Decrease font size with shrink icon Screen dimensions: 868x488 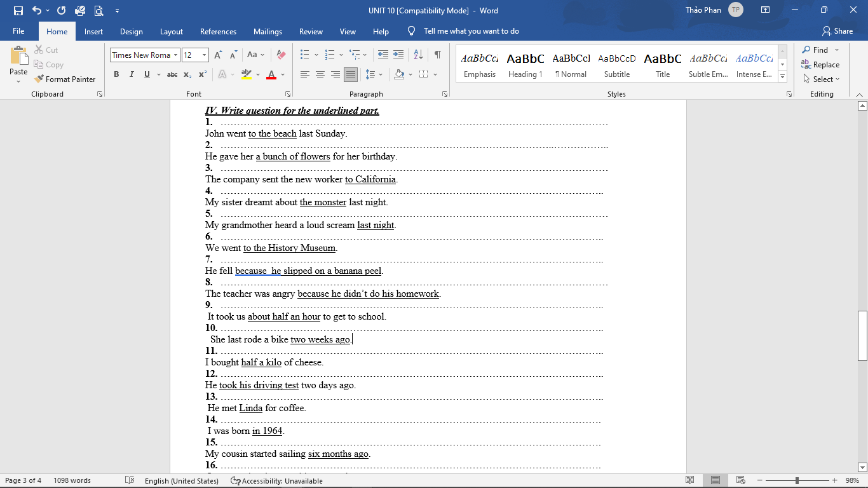tap(233, 55)
